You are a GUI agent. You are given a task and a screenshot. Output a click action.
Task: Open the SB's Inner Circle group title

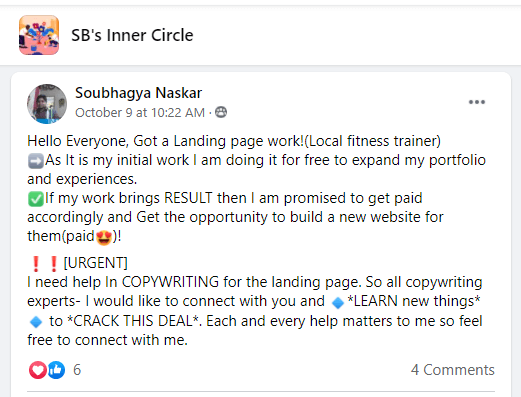[132, 35]
